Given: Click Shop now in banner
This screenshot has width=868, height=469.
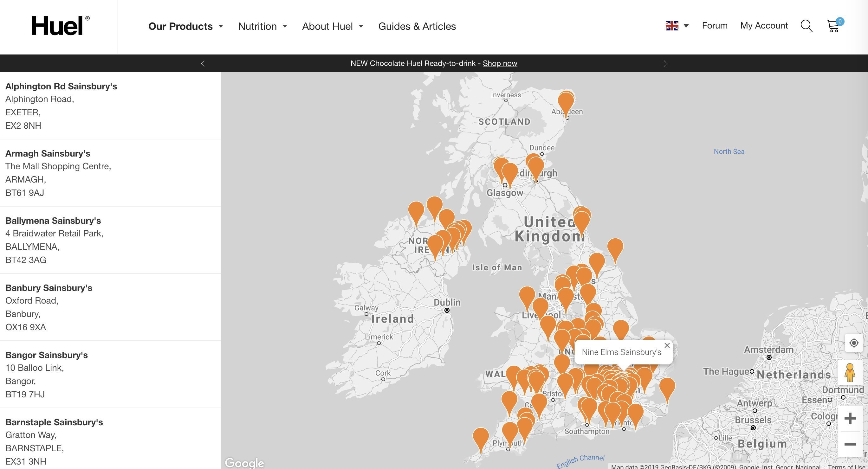Looking at the screenshot, I should click(x=500, y=63).
